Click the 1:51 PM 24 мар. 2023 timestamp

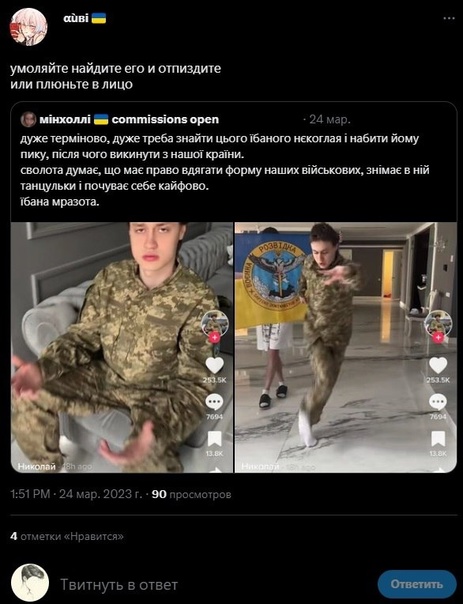click(76, 494)
